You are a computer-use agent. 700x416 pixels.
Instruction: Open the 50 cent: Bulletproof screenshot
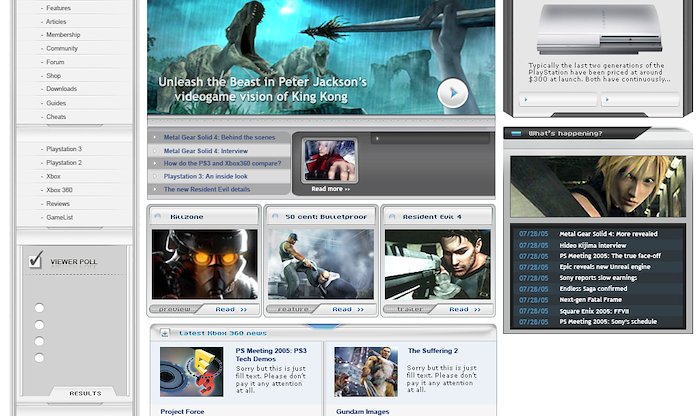(x=321, y=264)
